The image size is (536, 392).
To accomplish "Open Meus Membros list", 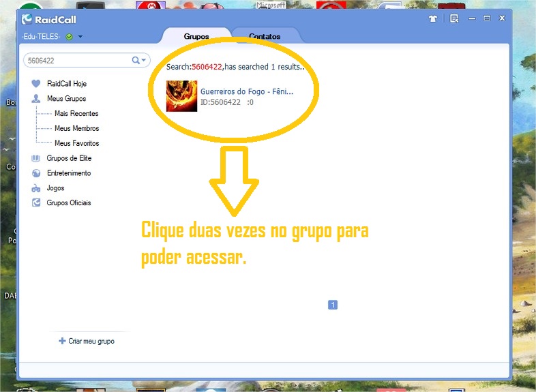I will (x=77, y=128).
